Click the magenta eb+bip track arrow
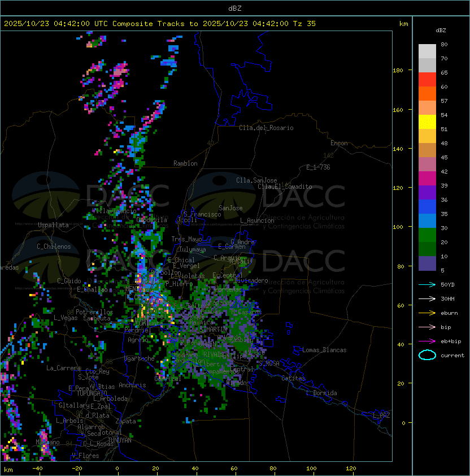The image size is (470, 476). pos(427,341)
